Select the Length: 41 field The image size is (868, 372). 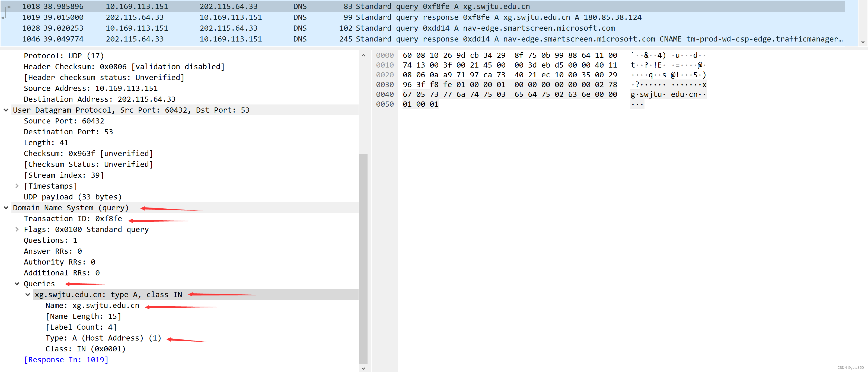[x=46, y=142]
